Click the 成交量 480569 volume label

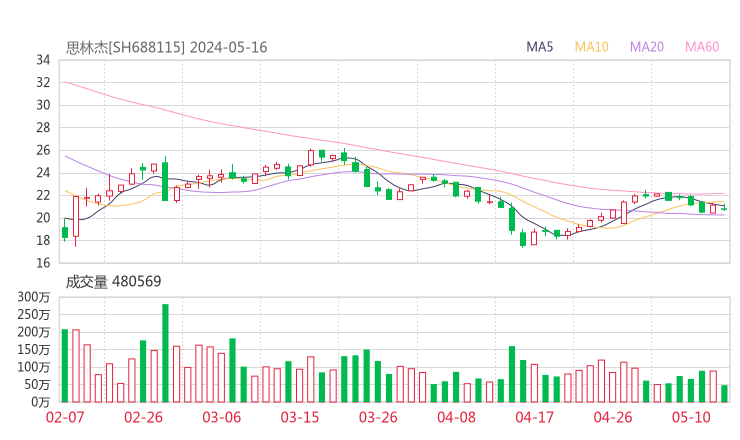coord(113,281)
